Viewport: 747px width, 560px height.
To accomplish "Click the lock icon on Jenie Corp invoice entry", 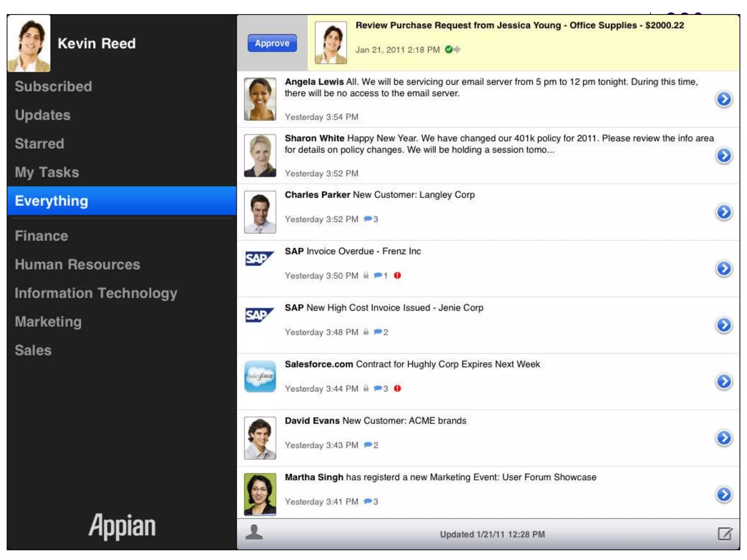I will point(366,332).
